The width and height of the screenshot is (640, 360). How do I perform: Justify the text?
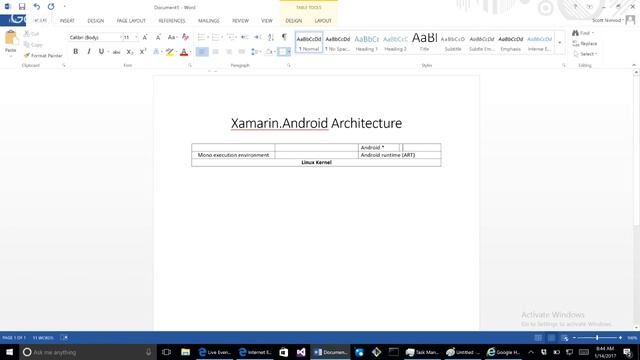[242, 52]
